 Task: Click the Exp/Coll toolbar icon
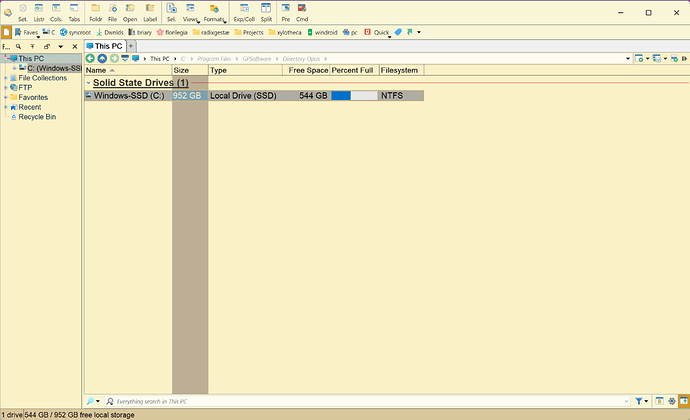[244, 12]
